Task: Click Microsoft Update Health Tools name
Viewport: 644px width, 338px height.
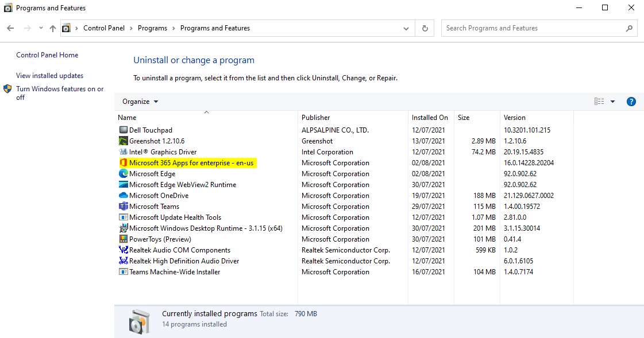Action: [x=175, y=217]
